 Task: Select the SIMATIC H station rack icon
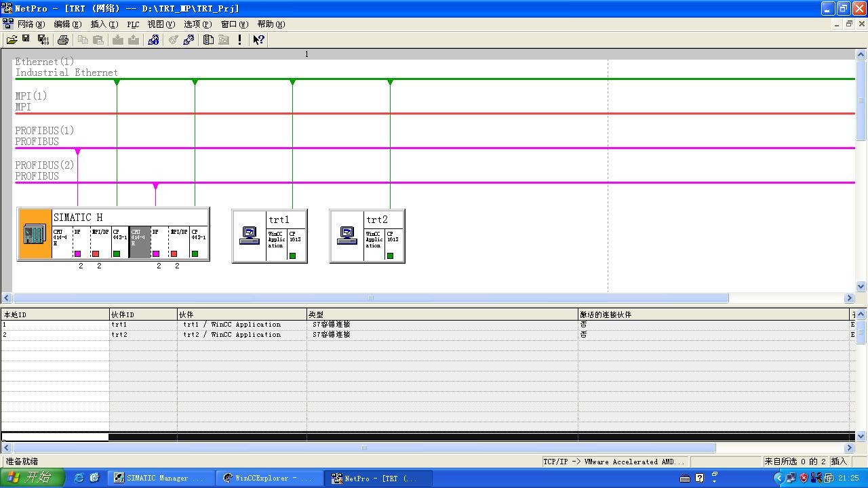[x=35, y=234]
